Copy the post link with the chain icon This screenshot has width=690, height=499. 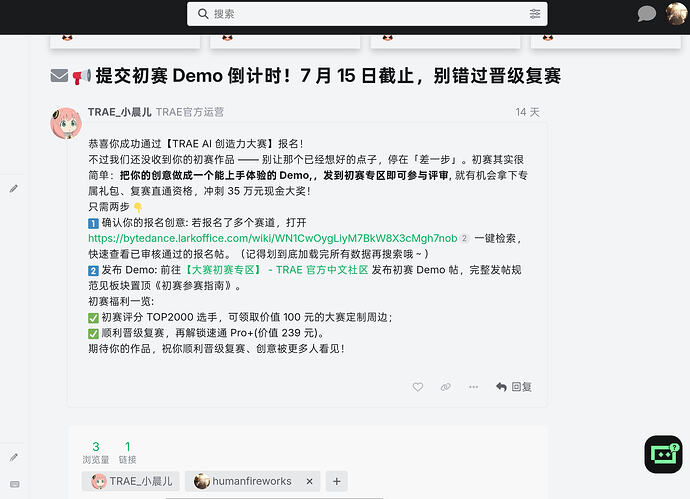pos(445,387)
